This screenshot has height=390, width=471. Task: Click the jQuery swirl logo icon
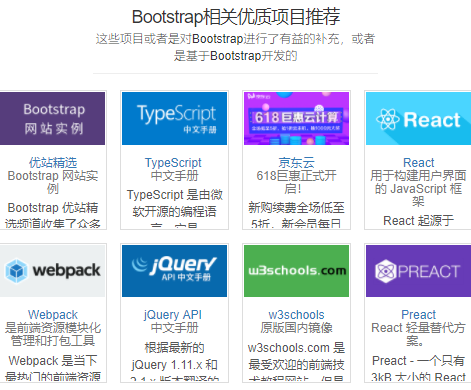[x=140, y=265]
